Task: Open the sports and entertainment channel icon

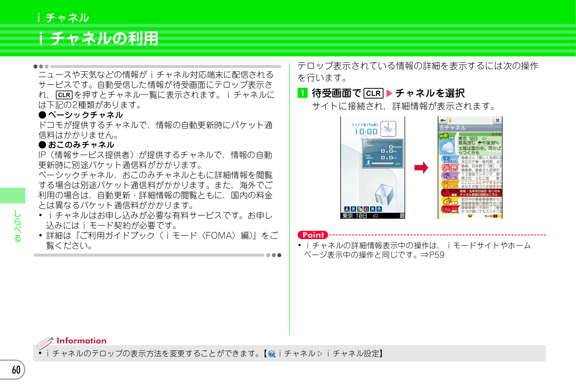Action: coord(450,168)
